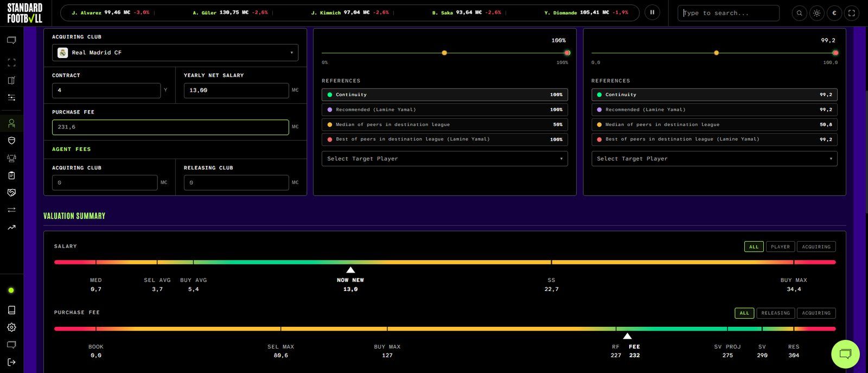Click the Type to search box

[729, 13]
